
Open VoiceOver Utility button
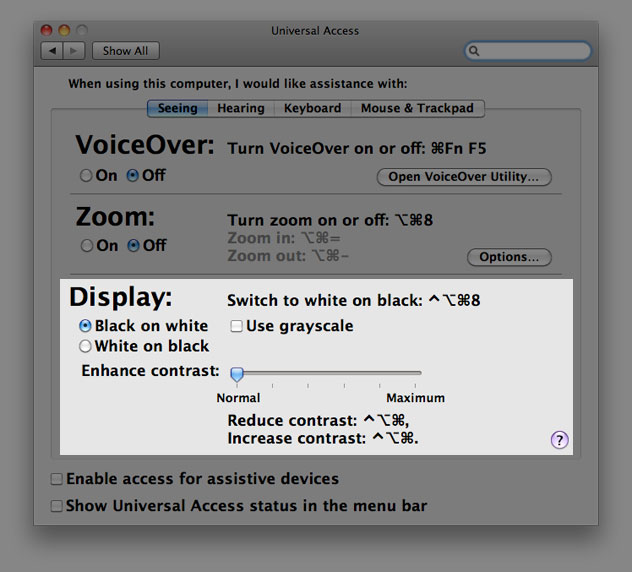click(x=464, y=177)
